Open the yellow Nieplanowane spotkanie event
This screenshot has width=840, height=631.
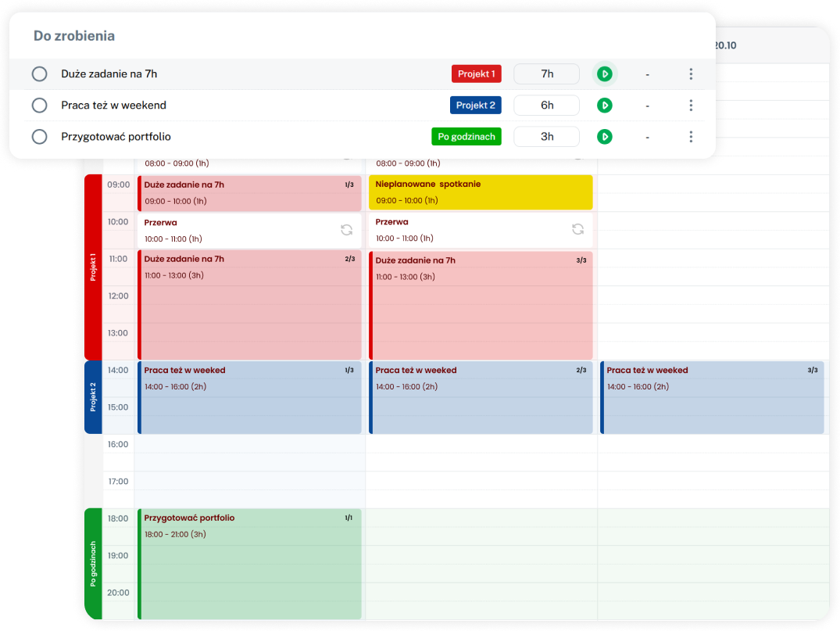[481, 192]
